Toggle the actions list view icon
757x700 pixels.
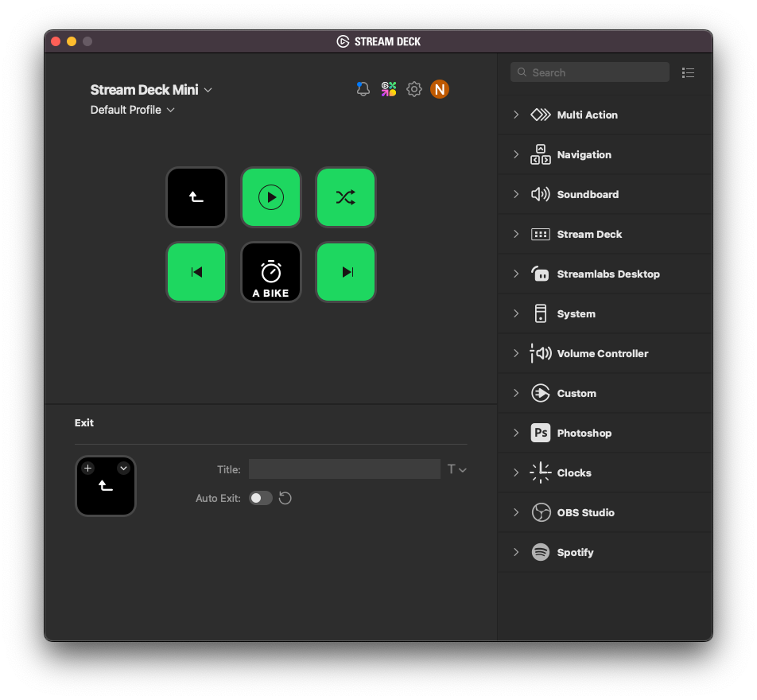688,72
